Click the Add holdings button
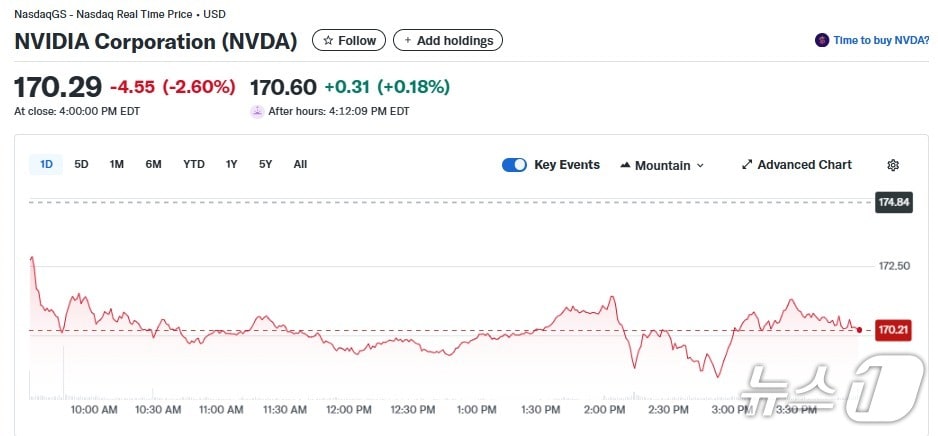Viewport: 938px width, 436px height. pos(448,41)
